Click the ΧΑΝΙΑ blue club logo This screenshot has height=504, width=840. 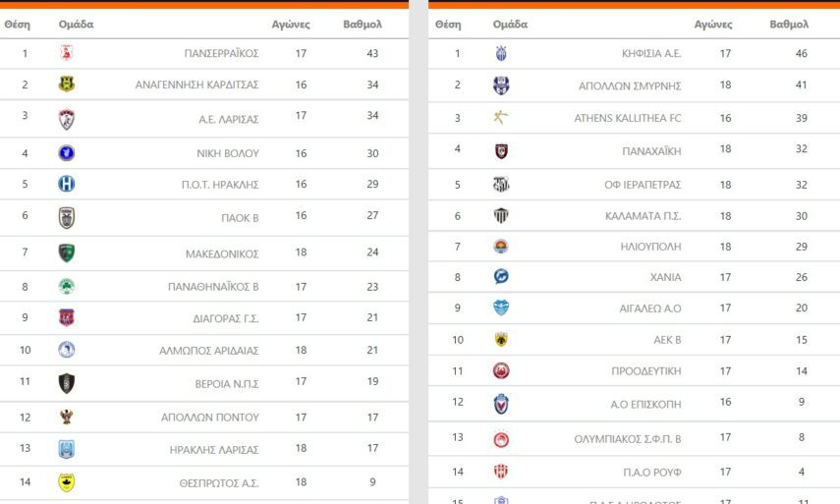pyautogui.click(x=501, y=277)
